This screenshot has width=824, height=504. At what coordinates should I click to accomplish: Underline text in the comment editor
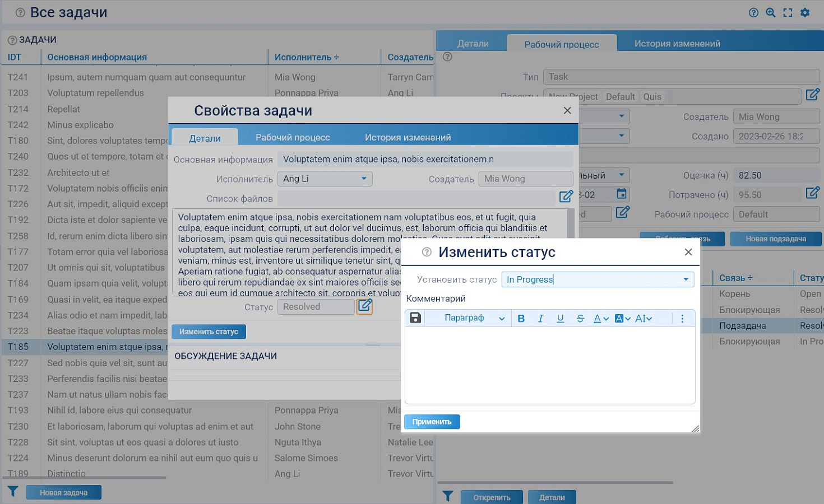(x=560, y=319)
